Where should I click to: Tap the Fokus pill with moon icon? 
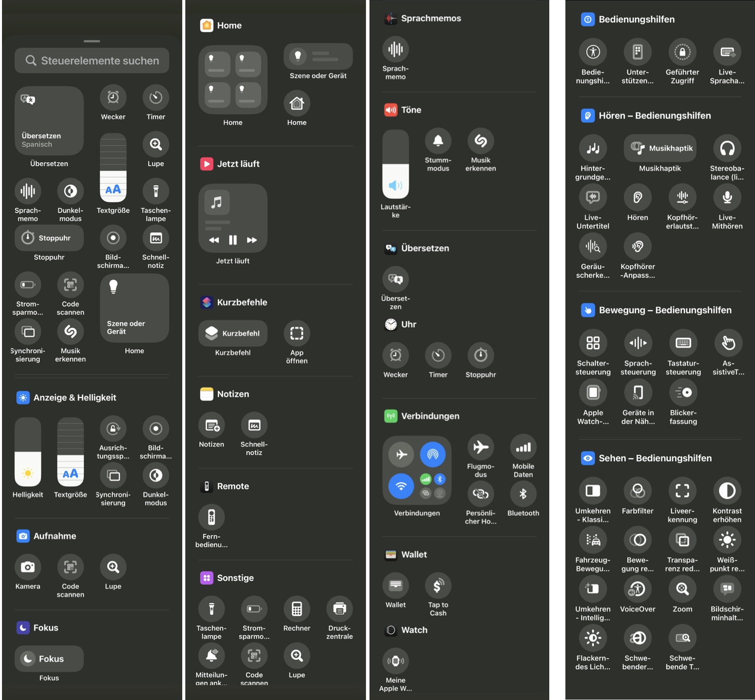pos(49,659)
